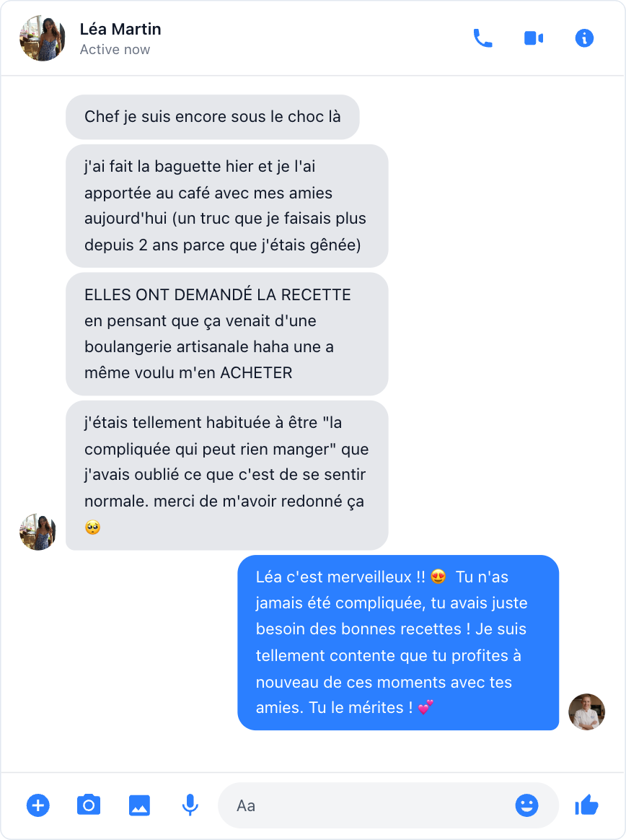Select the 'Chef je suis encore sous le choc' message
This screenshot has width=626, height=840.
[213, 117]
